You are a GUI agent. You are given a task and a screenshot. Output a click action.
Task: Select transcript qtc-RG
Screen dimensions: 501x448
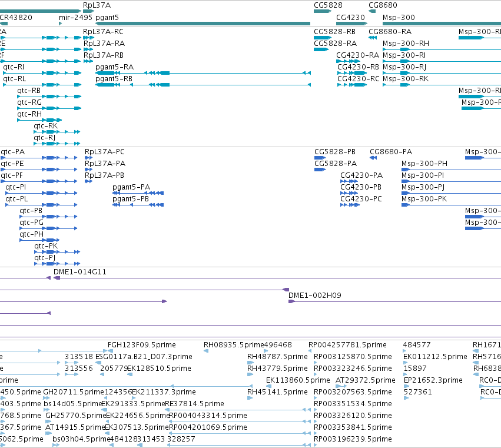point(49,108)
